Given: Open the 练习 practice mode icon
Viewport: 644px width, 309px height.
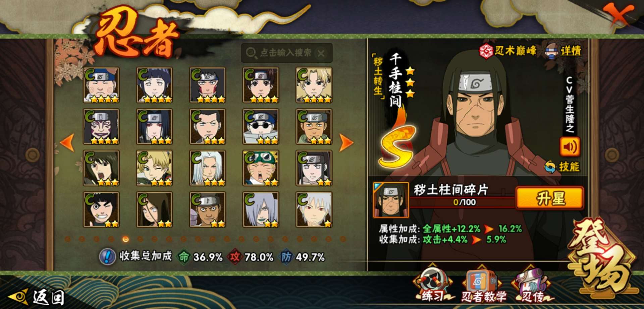Looking at the screenshot, I should [x=432, y=284].
